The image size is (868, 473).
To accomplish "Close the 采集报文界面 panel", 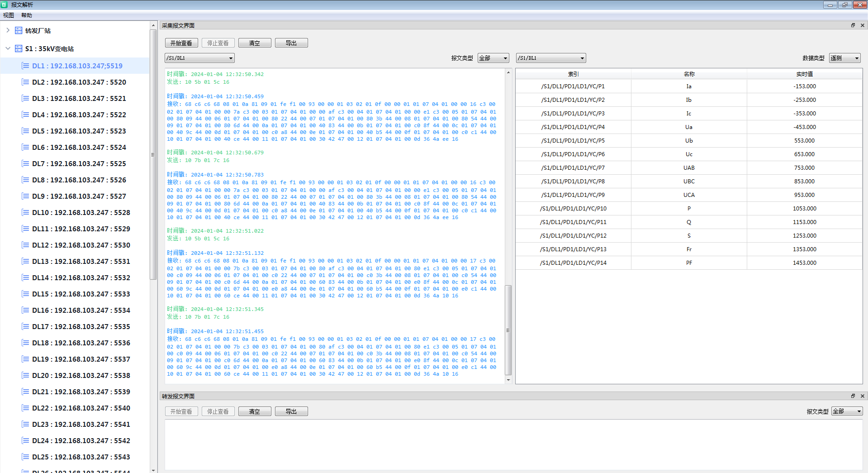I will coord(862,25).
